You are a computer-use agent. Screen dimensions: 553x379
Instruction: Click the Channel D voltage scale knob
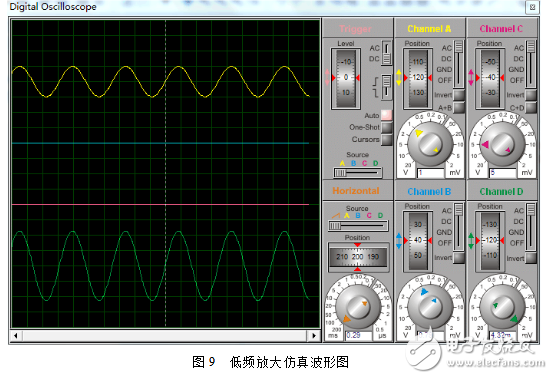(502, 307)
